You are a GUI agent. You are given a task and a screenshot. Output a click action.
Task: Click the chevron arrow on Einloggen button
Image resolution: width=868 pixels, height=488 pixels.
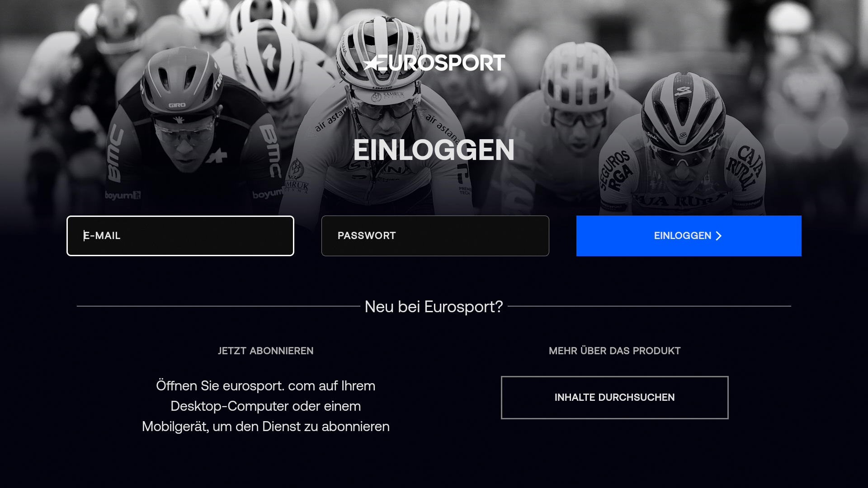(718, 236)
